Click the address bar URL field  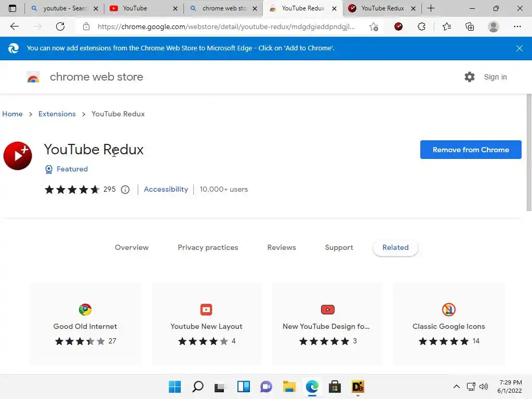[x=226, y=26]
